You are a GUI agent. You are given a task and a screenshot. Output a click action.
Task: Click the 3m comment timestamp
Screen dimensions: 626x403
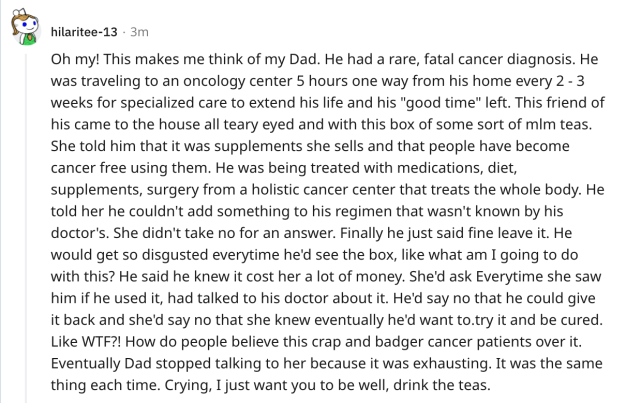[156, 31]
